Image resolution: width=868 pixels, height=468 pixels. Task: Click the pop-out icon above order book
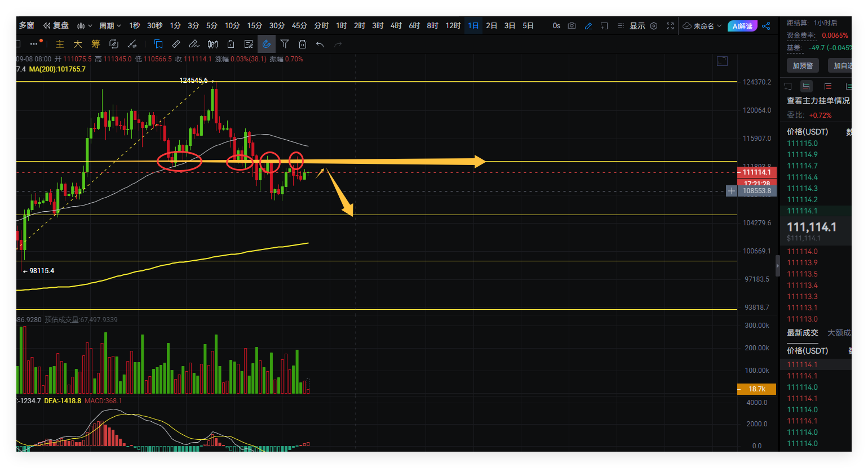tap(788, 86)
